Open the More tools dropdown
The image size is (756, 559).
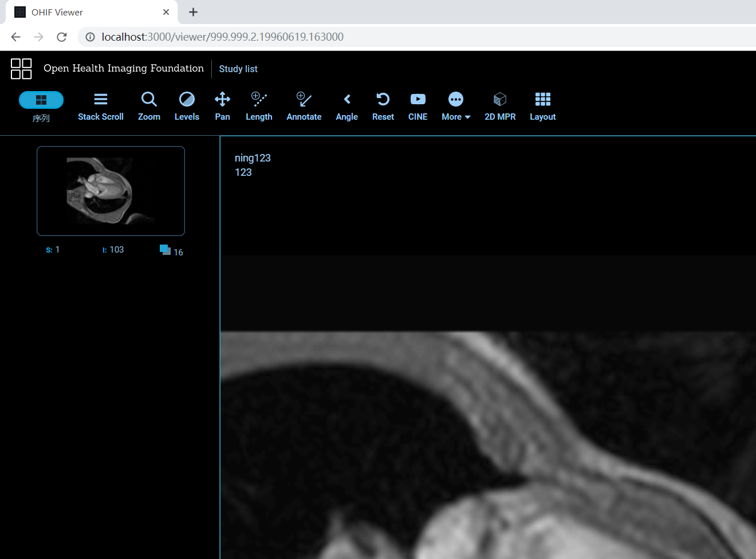pyautogui.click(x=455, y=106)
